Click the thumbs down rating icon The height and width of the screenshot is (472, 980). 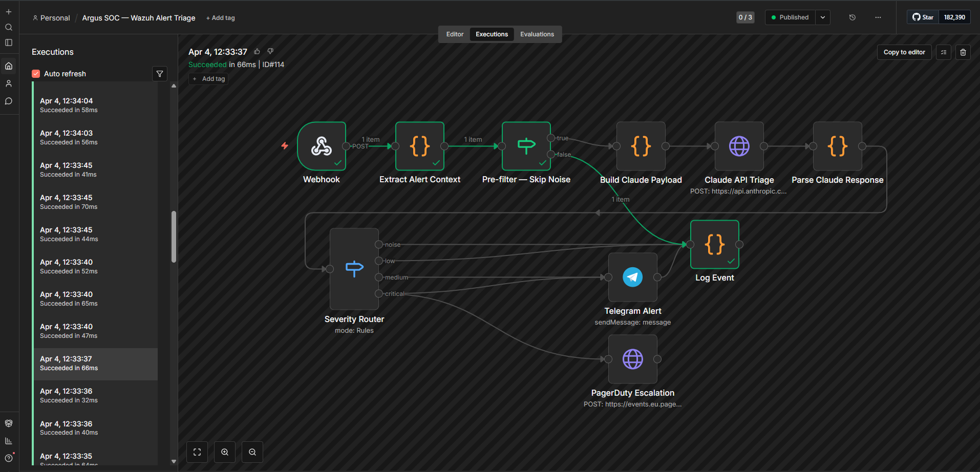[270, 51]
